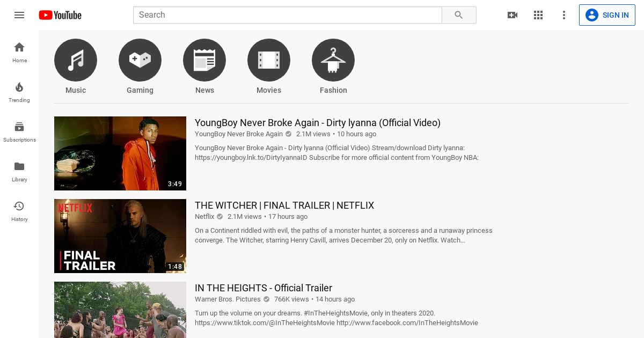Open the In The Heights trailer thumbnail
This screenshot has height=338, width=644.
click(120, 310)
